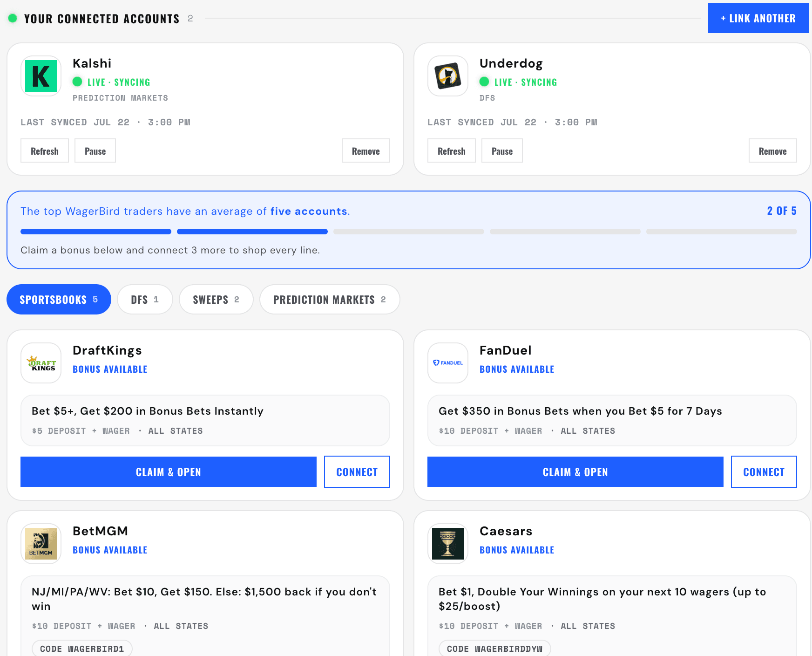The height and width of the screenshot is (656, 812).
Task: Click the green dot beside Your Connected Accounts
Action: [13, 18]
